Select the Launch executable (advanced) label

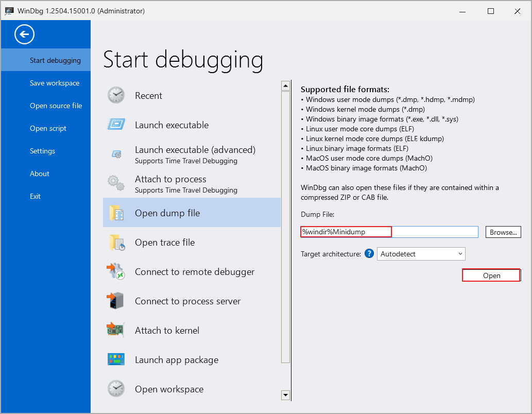(x=195, y=150)
